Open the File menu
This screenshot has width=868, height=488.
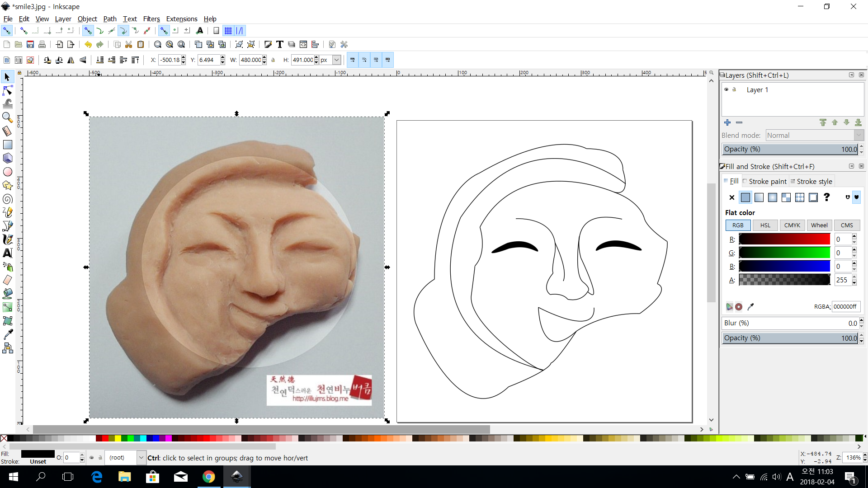(8, 19)
